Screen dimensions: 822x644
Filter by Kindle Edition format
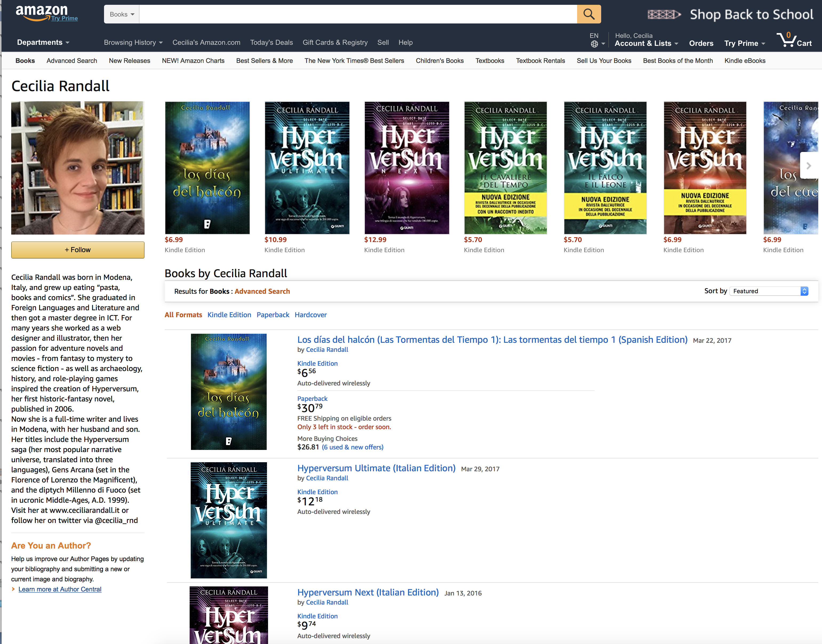click(229, 315)
